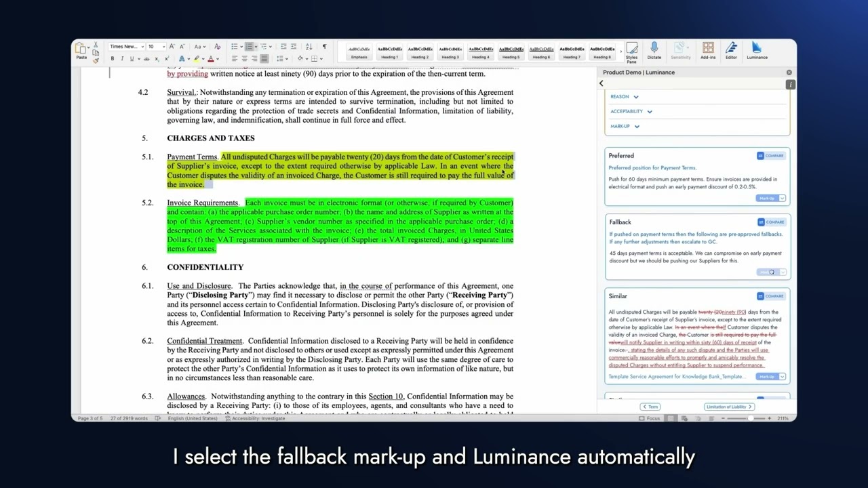This screenshot has height=488, width=868.
Task: Apply the Heading 8 style
Action: (602, 52)
